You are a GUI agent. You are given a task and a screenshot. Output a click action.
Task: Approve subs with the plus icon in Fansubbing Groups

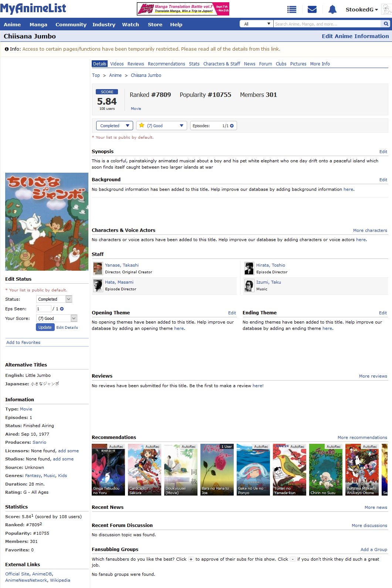(191, 559)
